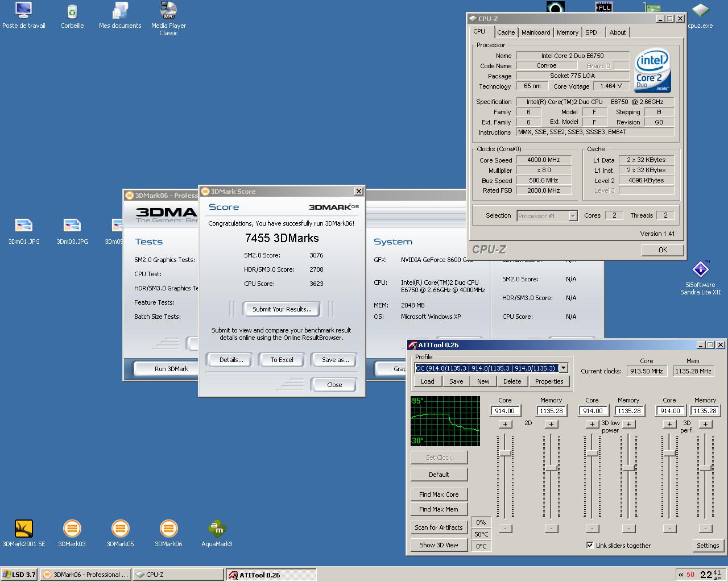Switch to CPU-Z taskbar button
The image size is (728, 582).
[179, 575]
